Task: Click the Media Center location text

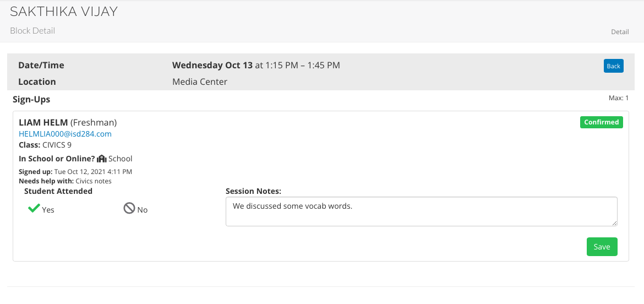Action: pyautogui.click(x=200, y=82)
